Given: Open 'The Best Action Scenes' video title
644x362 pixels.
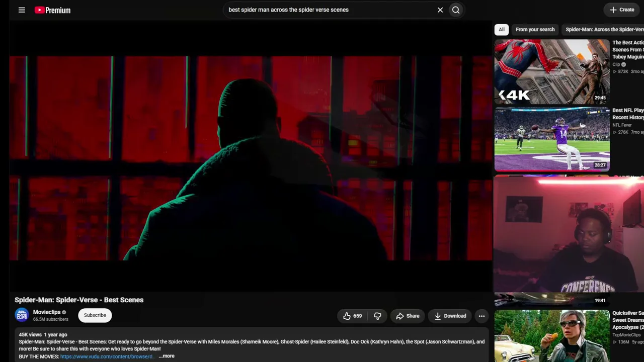Looking at the screenshot, I should (628, 50).
